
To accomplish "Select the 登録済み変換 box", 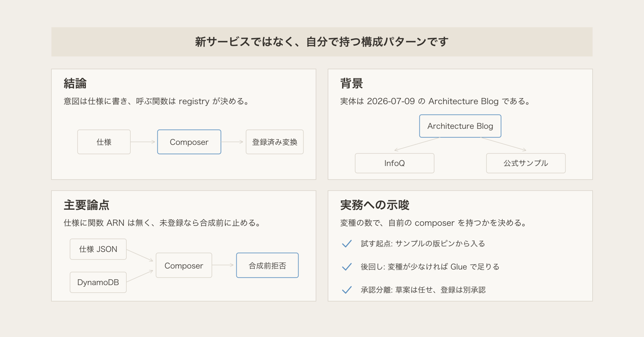I will coord(275,142).
